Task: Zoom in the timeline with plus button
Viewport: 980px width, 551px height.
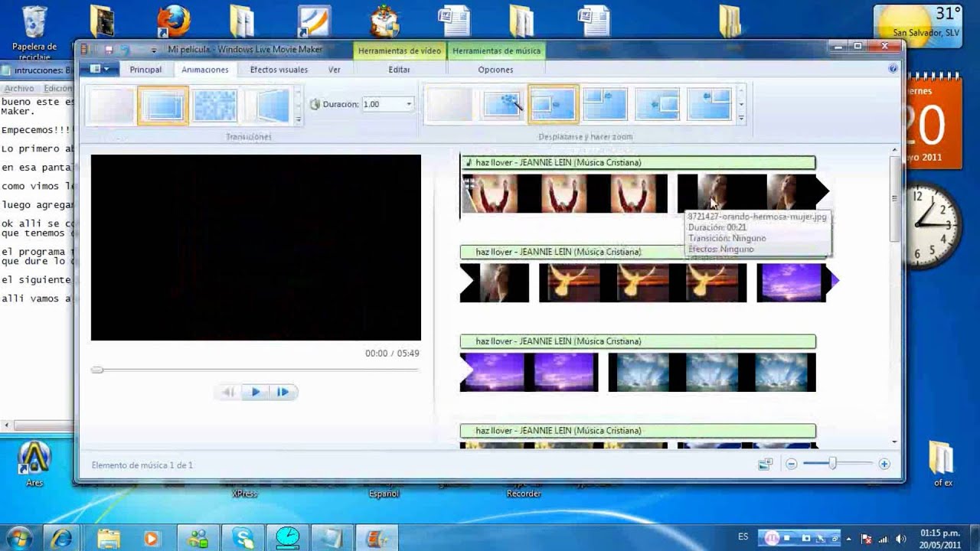Action: [x=884, y=465]
